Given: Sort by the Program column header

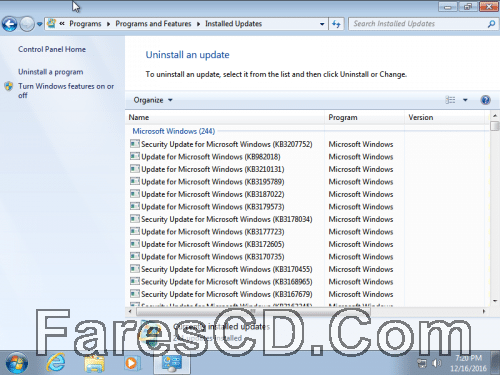Looking at the screenshot, I should pos(364,117).
